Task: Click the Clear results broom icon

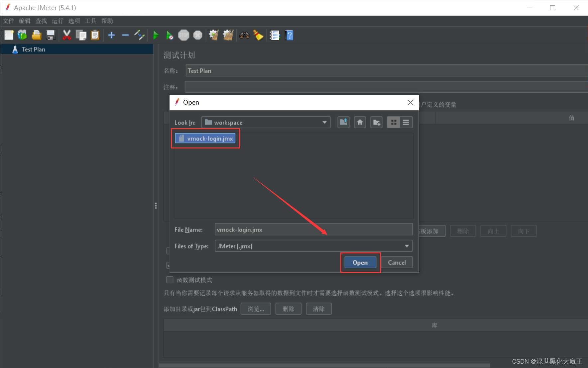Action: pos(214,35)
